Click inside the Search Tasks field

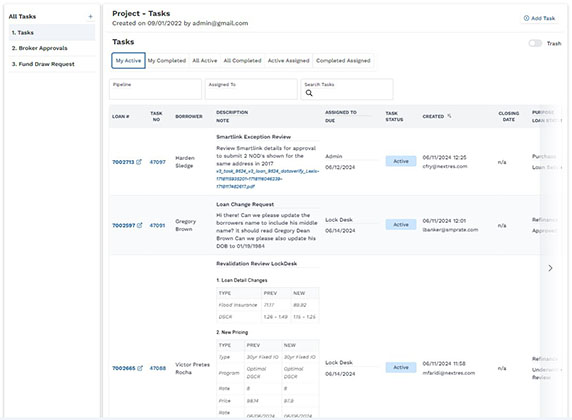(347, 89)
